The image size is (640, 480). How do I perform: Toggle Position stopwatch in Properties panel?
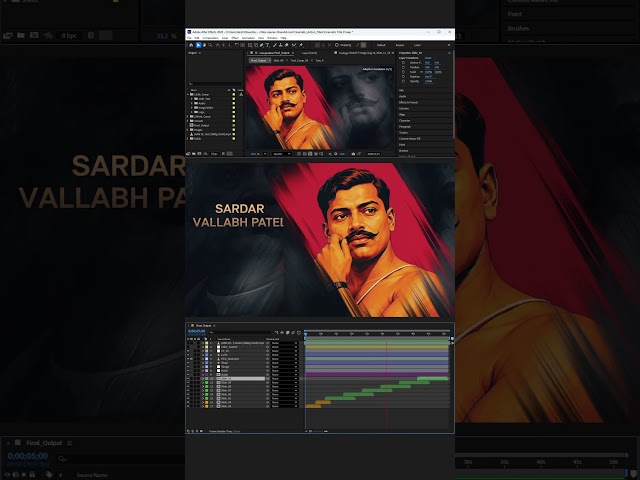pyautogui.click(x=403, y=67)
